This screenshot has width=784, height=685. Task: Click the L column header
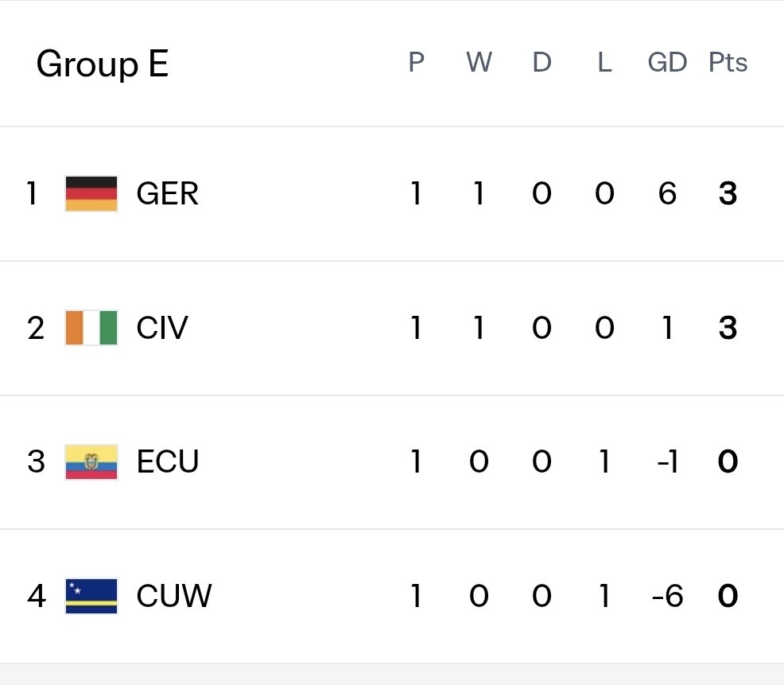coord(604,63)
